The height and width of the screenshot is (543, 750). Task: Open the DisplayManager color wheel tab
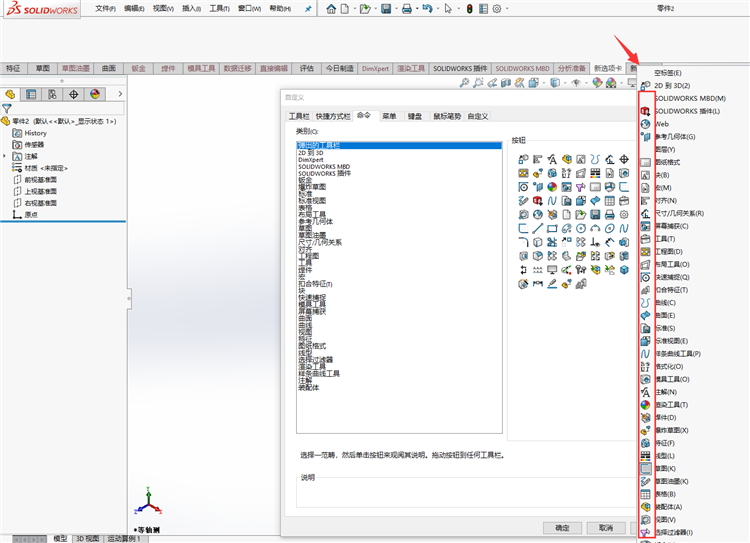[95, 94]
